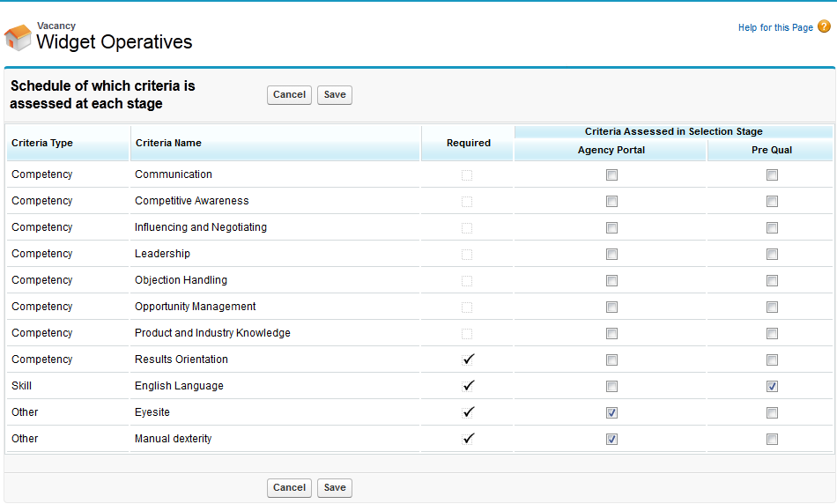Click the Pre Qual column header

pos(770,151)
